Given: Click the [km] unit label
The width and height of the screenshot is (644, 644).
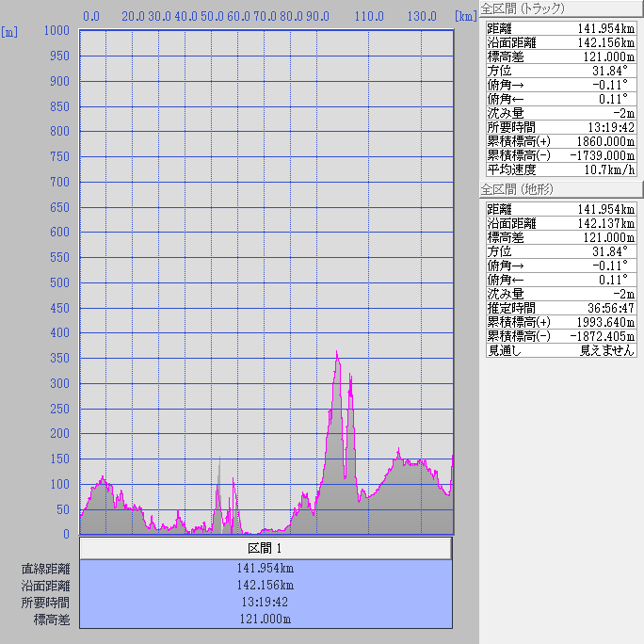Looking at the screenshot, I should (464, 16).
